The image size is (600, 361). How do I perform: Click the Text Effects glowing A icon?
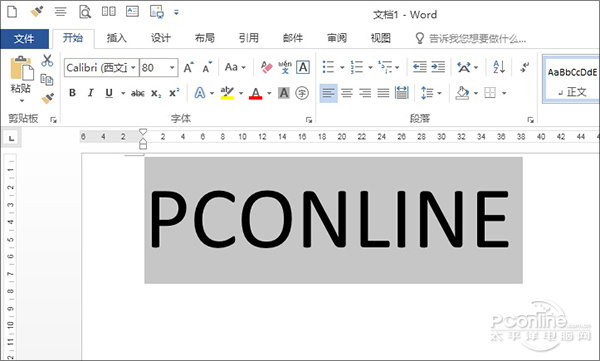[x=200, y=93]
